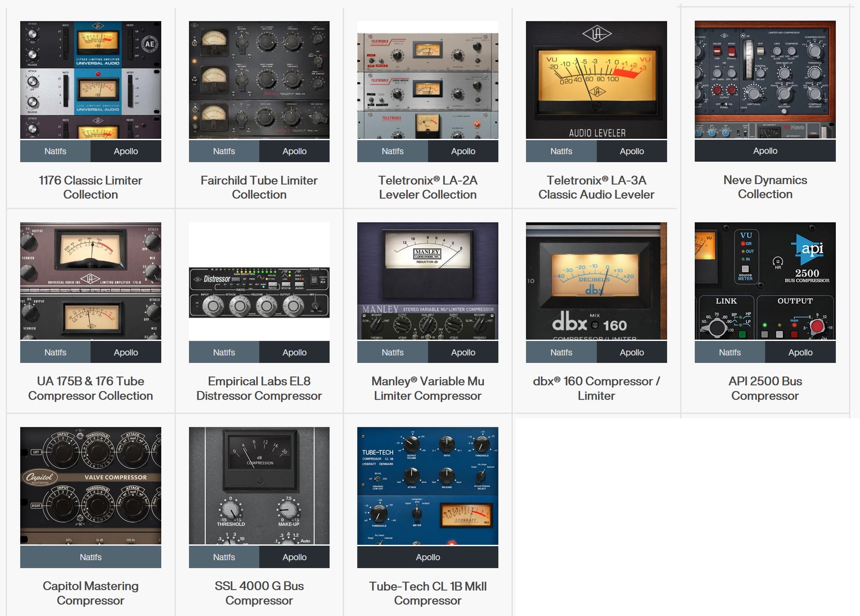Viewport: 860px width, 616px height.
Task: Choose Apollo tab under Teletronix LA-2A
Action: click(463, 151)
